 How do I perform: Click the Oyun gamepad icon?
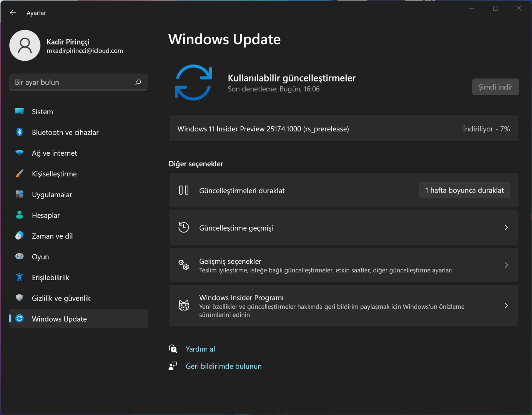(x=20, y=256)
